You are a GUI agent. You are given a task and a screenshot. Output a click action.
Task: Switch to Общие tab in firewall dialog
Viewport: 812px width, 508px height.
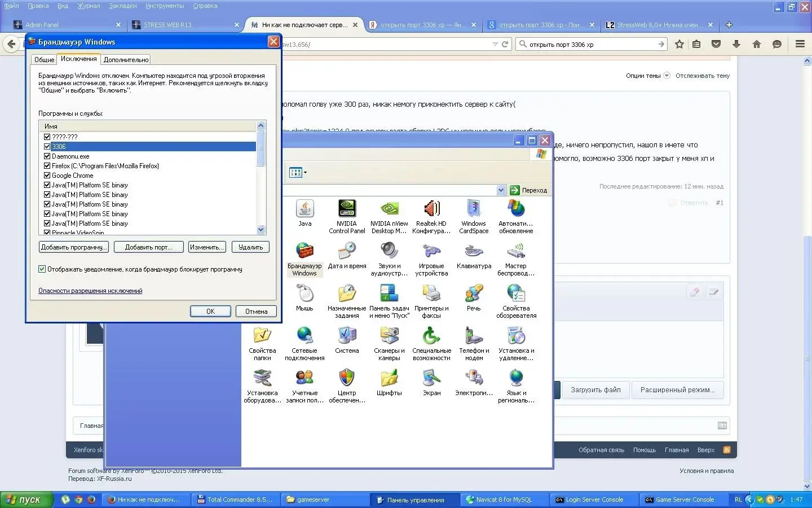click(44, 60)
